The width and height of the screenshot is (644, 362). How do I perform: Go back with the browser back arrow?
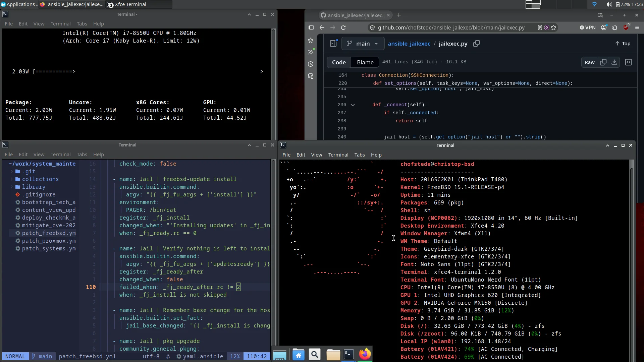322,28
